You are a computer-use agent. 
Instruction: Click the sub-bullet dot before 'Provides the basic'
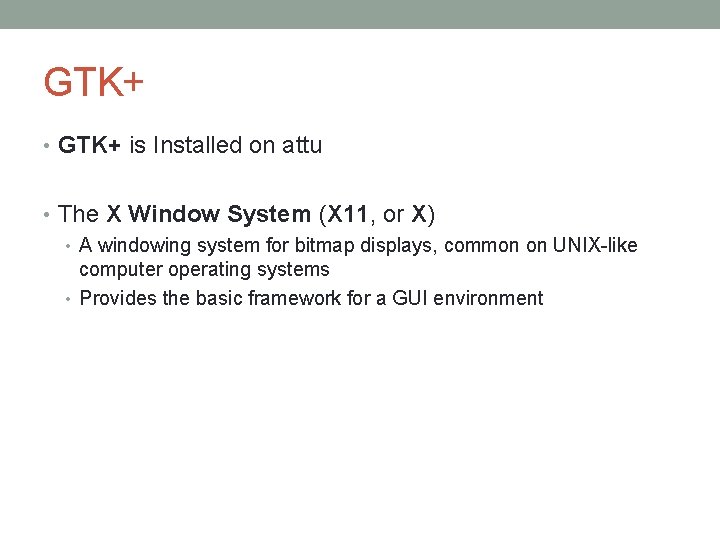[x=68, y=299]
